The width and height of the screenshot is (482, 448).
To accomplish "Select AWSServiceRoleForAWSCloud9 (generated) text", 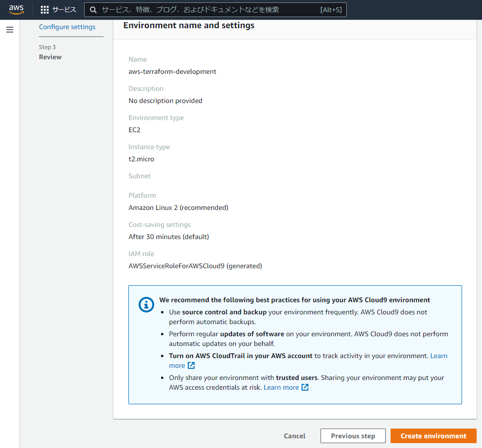I will [195, 266].
